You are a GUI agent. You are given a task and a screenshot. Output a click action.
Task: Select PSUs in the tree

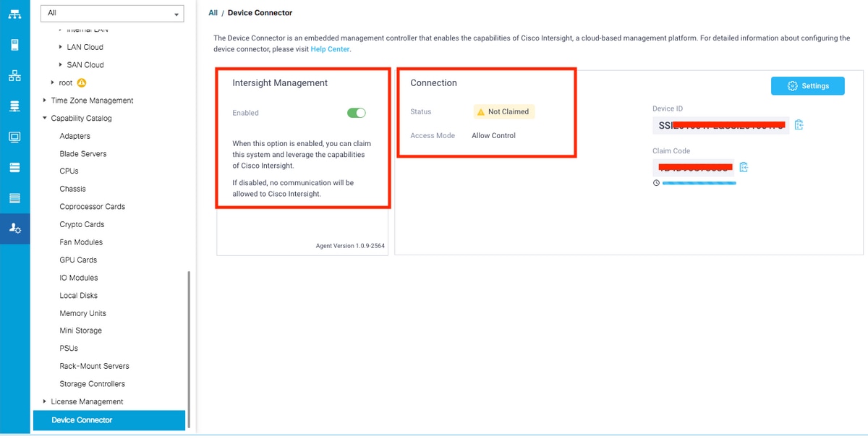coord(69,349)
